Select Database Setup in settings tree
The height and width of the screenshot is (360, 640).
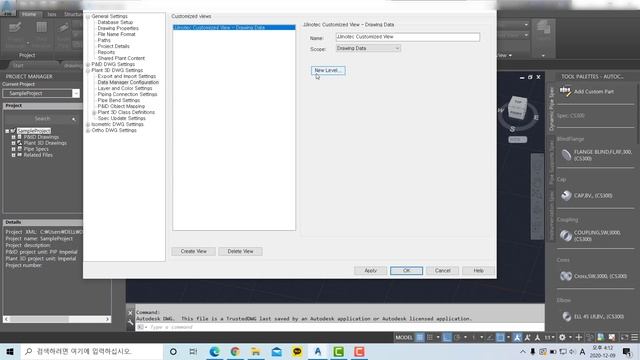pos(115,22)
